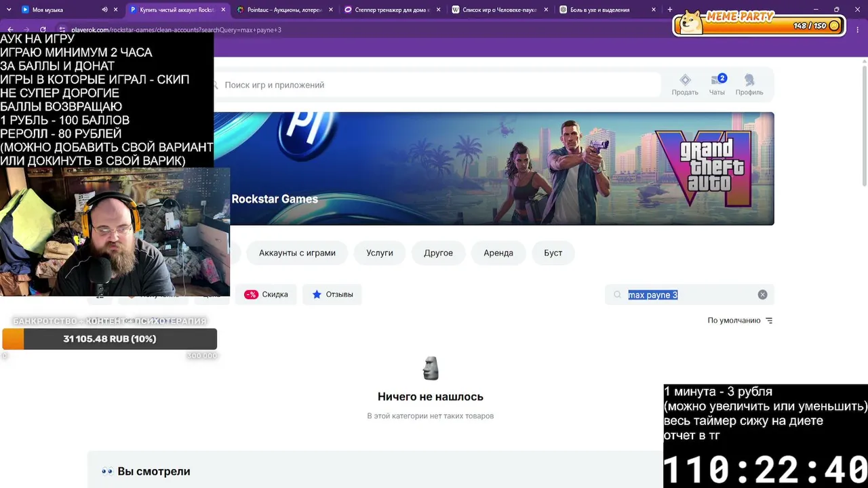The image size is (868, 488).
Task: Select the Услуги category
Action: [380, 253]
